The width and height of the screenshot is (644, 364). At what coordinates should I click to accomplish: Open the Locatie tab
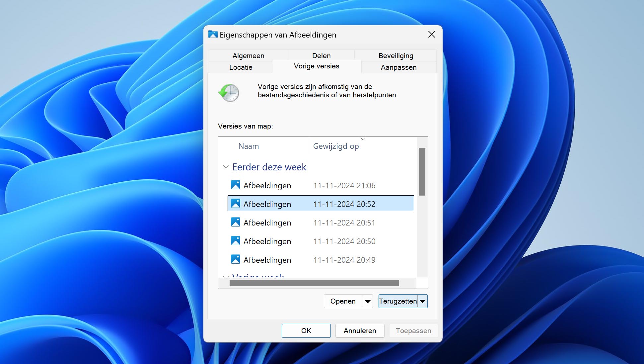pos(241,67)
